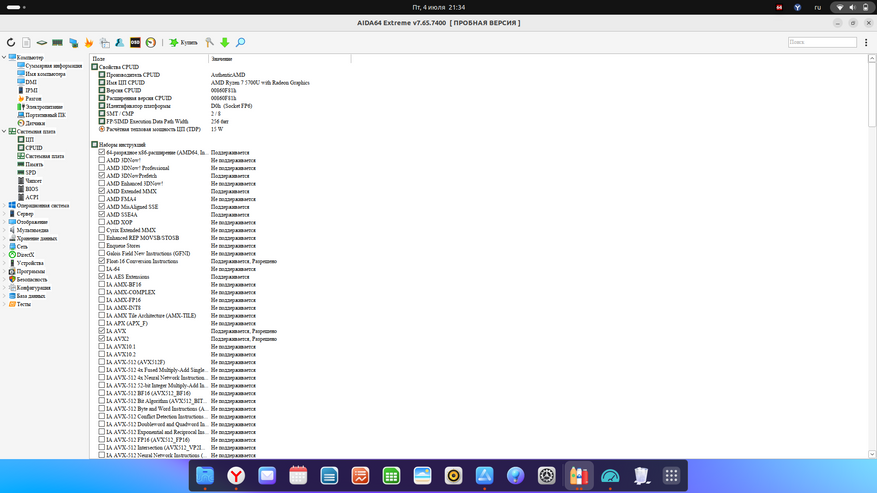
Task: Click the flame stress test toolbar icon
Action: [x=89, y=43]
